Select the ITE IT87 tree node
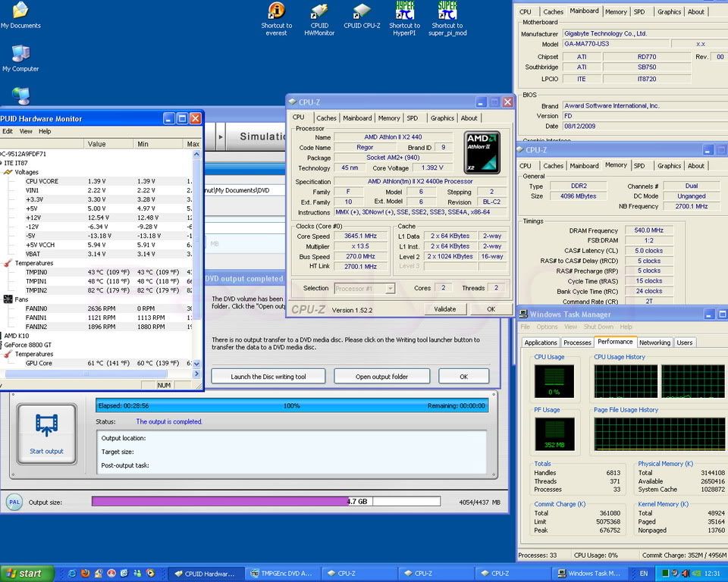The image size is (728, 582). pos(15,163)
